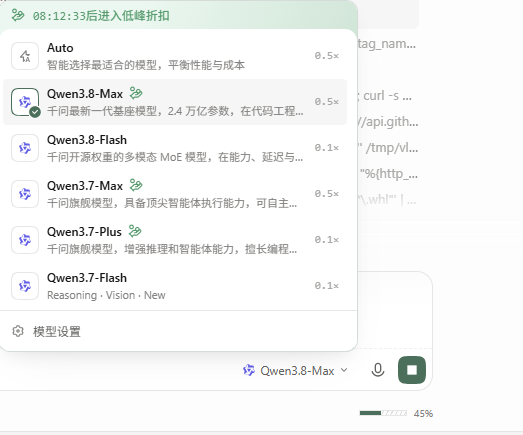523x435 pixels.
Task: Pick the Qwen3.7-Flash model
Action: 175,286
